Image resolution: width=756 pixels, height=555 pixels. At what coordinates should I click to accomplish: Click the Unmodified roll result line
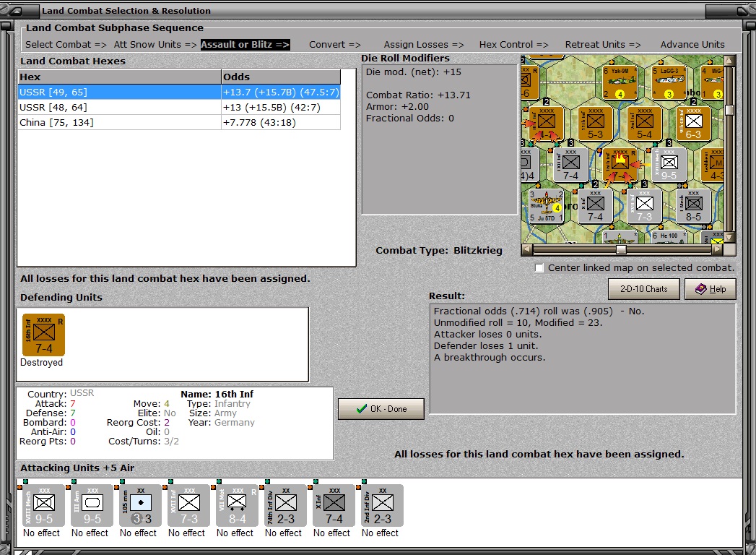[518, 323]
